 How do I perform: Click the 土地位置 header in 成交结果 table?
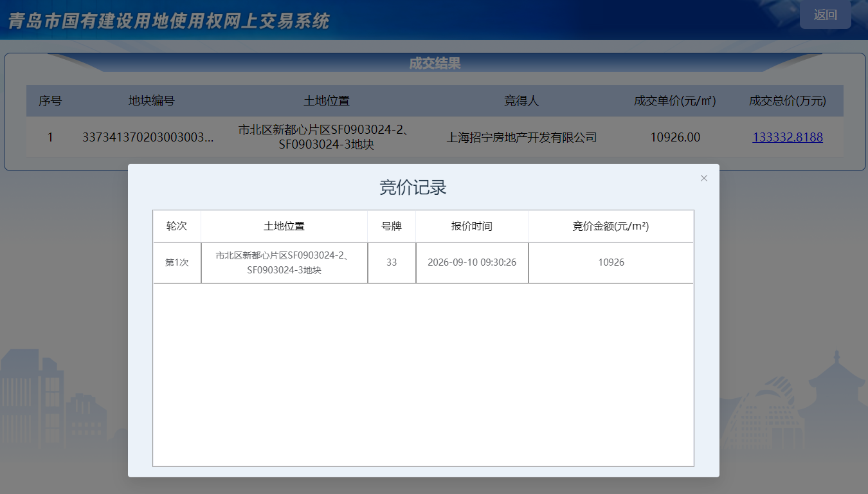click(x=327, y=101)
